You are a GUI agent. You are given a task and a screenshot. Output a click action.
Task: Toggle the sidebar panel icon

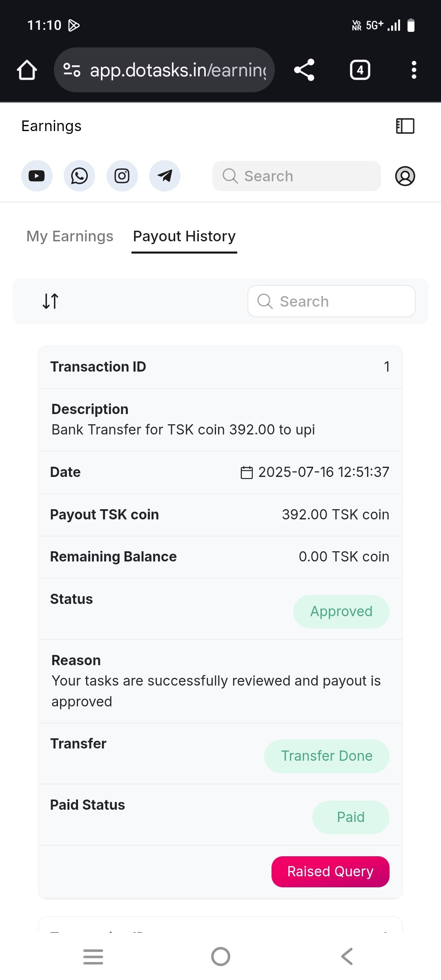pos(405,126)
